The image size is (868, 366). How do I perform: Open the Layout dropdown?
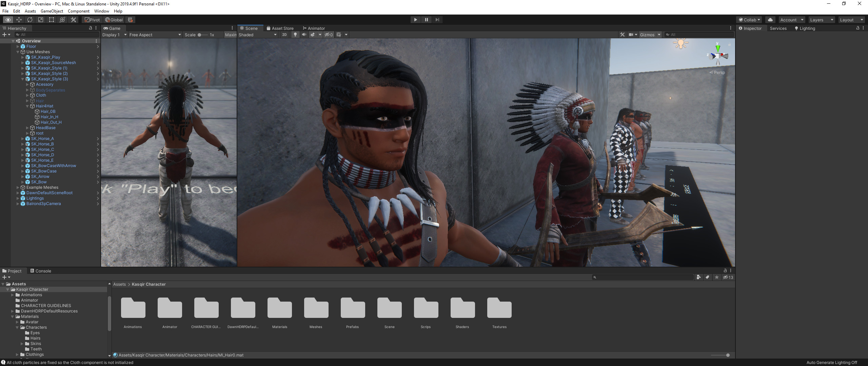coord(851,20)
